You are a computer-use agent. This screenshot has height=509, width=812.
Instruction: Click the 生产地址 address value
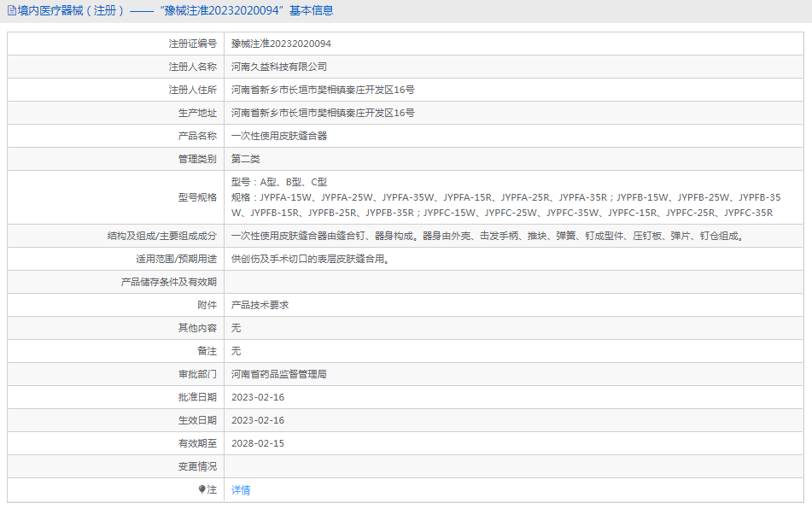pos(323,113)
